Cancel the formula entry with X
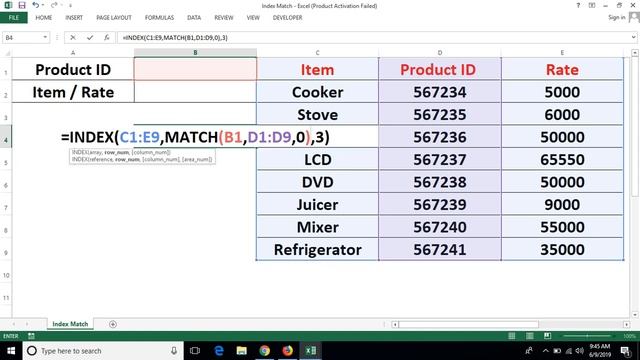Screen dimensions: 640x360 [x=73, y=38]
